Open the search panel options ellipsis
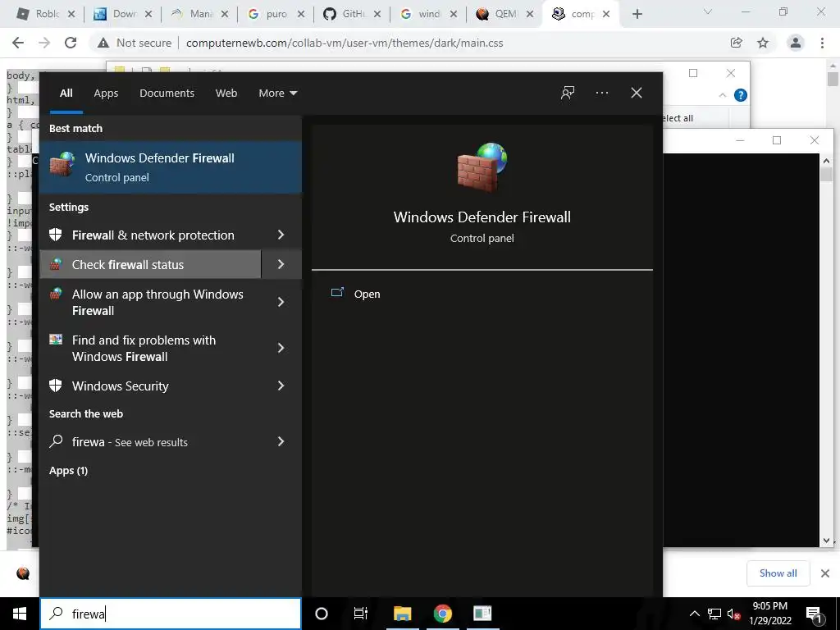Image resolution: width=840 pixels, height=630 pixels. pyautogui.click(x=601, y=94)
